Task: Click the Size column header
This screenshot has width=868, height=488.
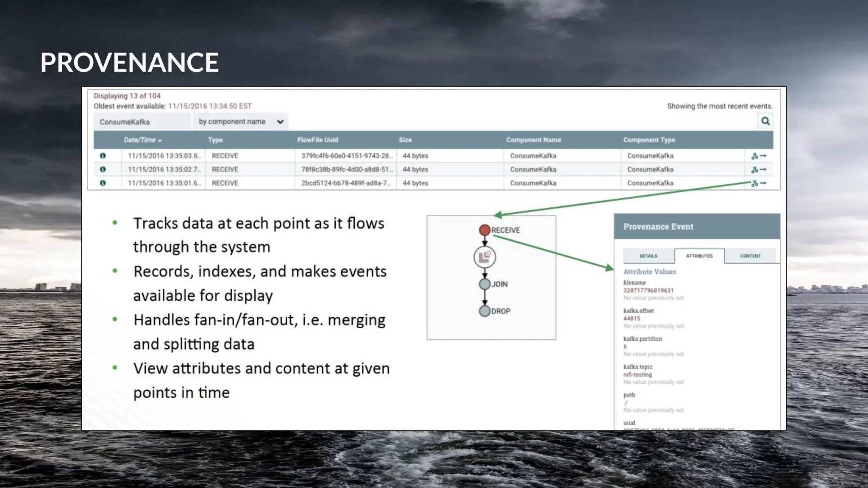Action: tap(405, 140)
